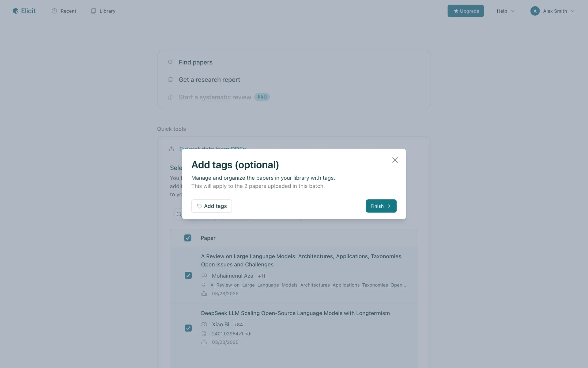This screenshot has width=588, height=368.
Task: Click the research report book icon
Action: (171, 80)
